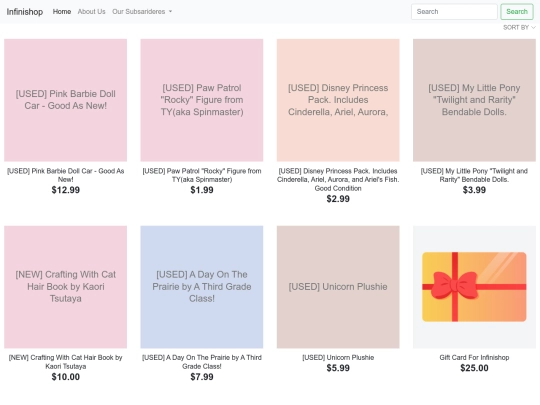540x405 pixels.
Task: Click the gift card icon with red bow
Action: (x=474, y=287)
